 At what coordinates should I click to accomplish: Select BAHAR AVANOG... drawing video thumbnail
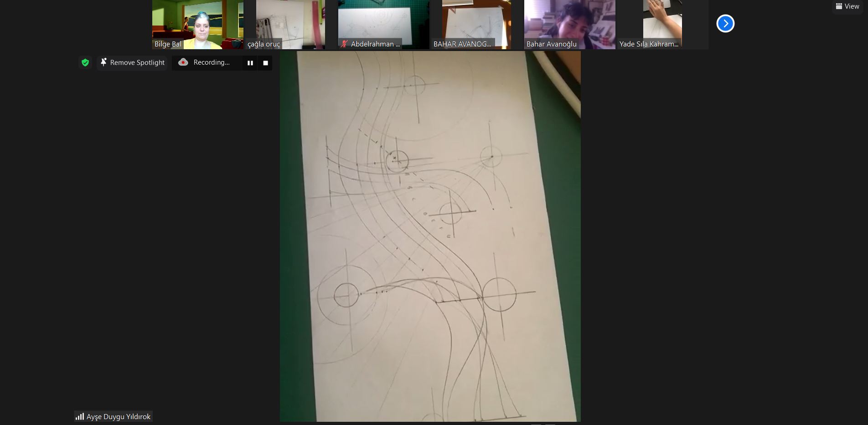(x=476, y=25)
